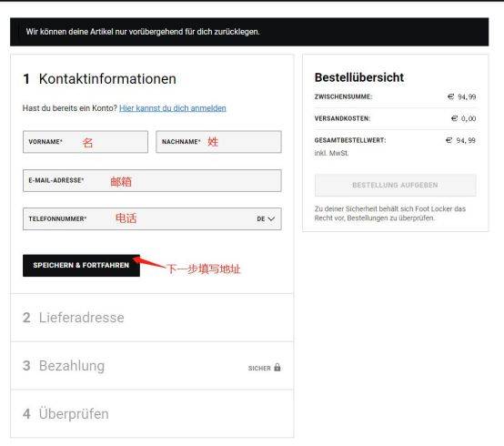Viewport: 504px width, 446px height.
Task: Click the Bestellung aufgeben button
Action: (396, 185)
